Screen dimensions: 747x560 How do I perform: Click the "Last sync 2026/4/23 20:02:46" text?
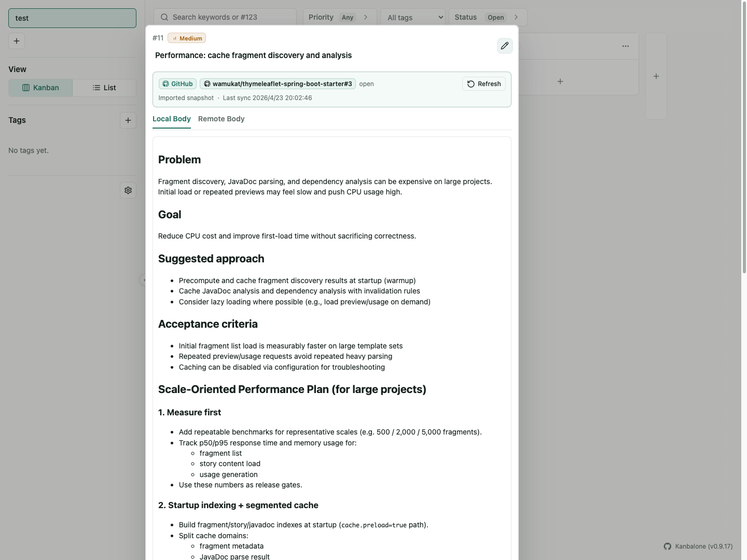(267, 98)
